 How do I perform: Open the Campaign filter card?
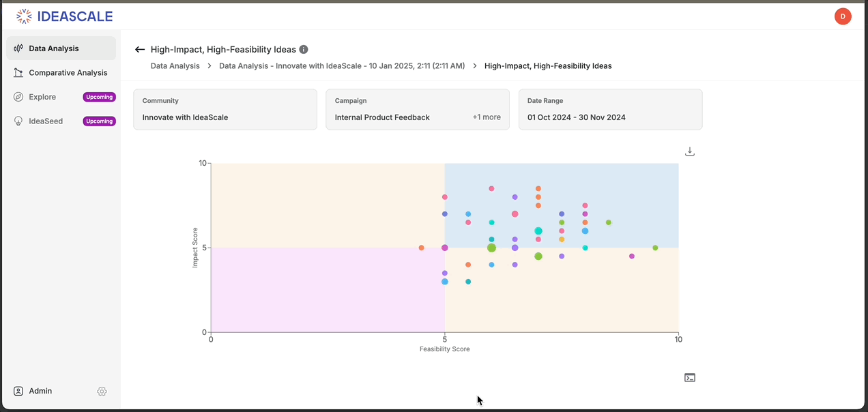418,109
